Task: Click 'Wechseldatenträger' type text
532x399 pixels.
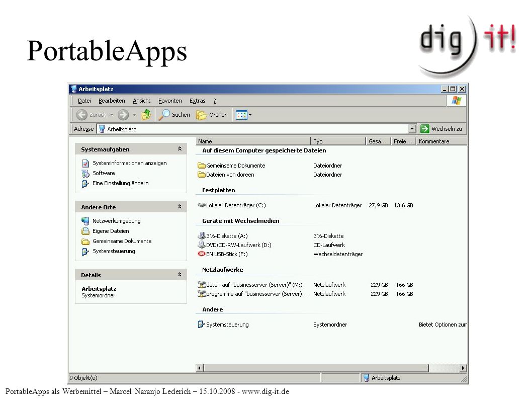Action: point(338,254)
